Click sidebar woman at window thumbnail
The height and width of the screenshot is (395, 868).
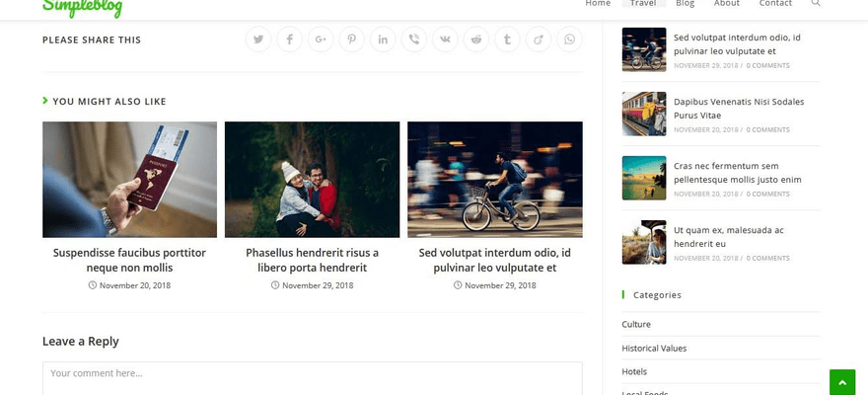644,243
